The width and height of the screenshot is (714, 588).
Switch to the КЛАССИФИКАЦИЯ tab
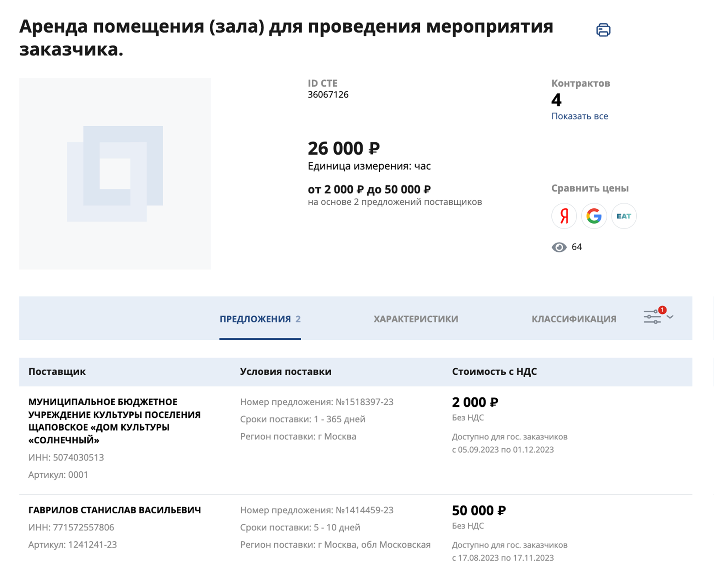tap(574, 319)
